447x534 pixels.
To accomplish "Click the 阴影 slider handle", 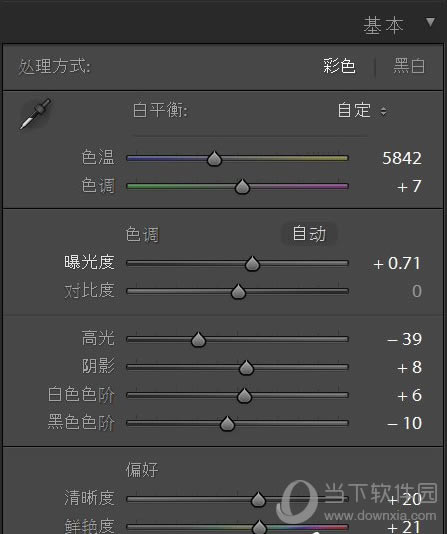I will pos(246,367).
